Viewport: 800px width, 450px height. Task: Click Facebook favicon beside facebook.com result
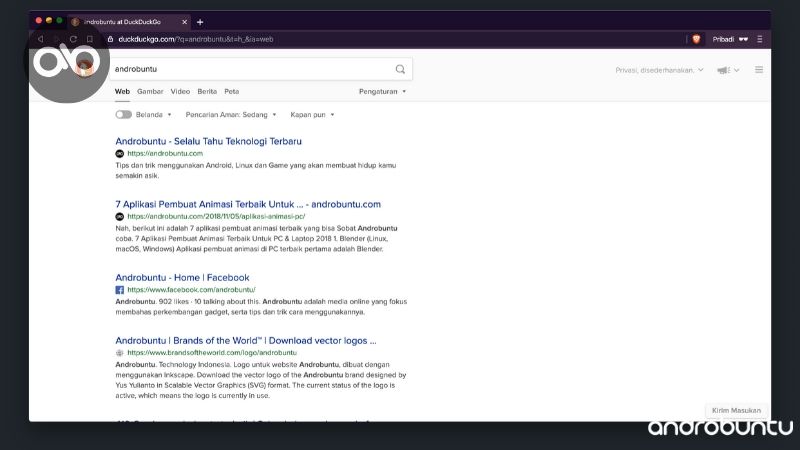click(x=119, y=290)
